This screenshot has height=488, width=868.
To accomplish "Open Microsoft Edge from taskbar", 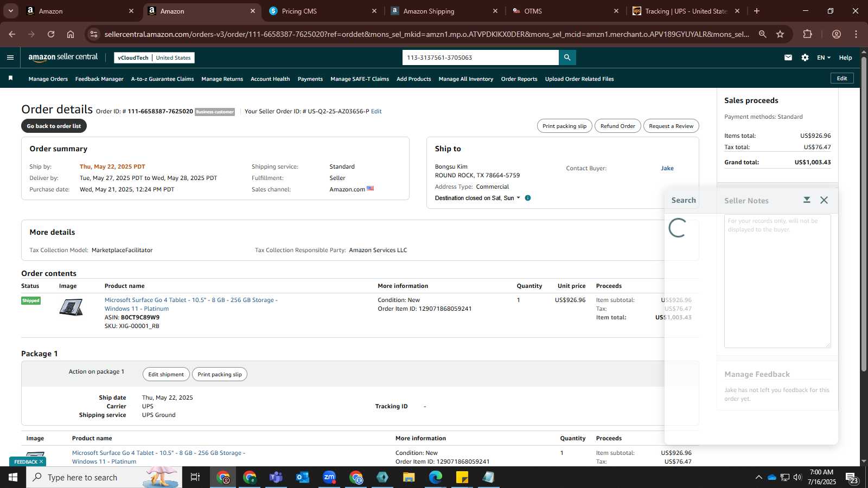I will 436,477.
